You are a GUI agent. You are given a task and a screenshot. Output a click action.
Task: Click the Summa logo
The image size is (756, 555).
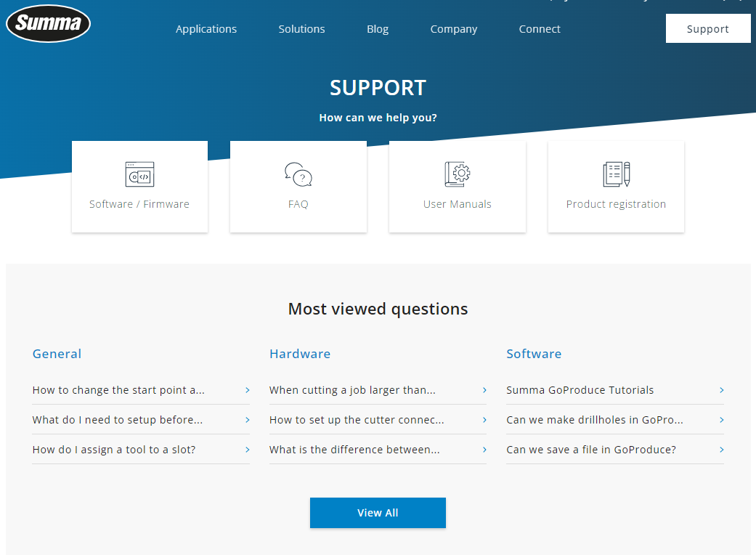click(48, 23)
